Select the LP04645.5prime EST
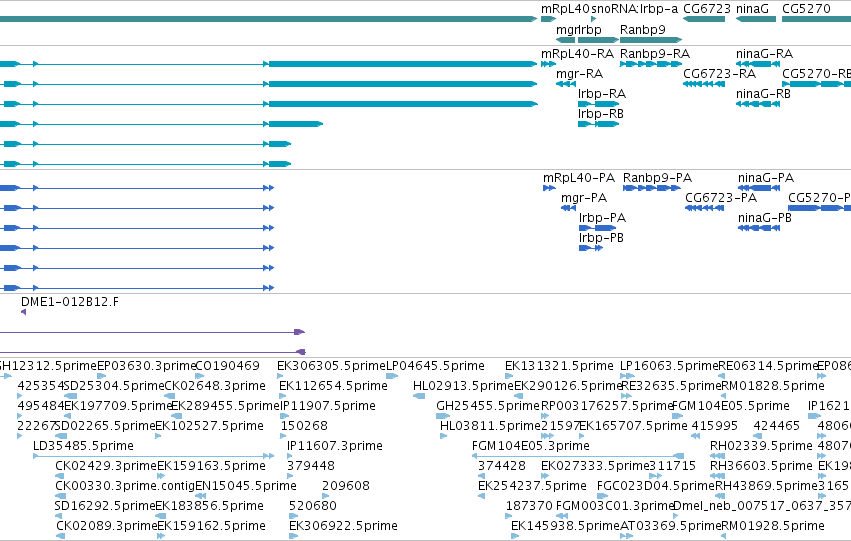This screenshot has width=851, height=541. coord(392,376)
